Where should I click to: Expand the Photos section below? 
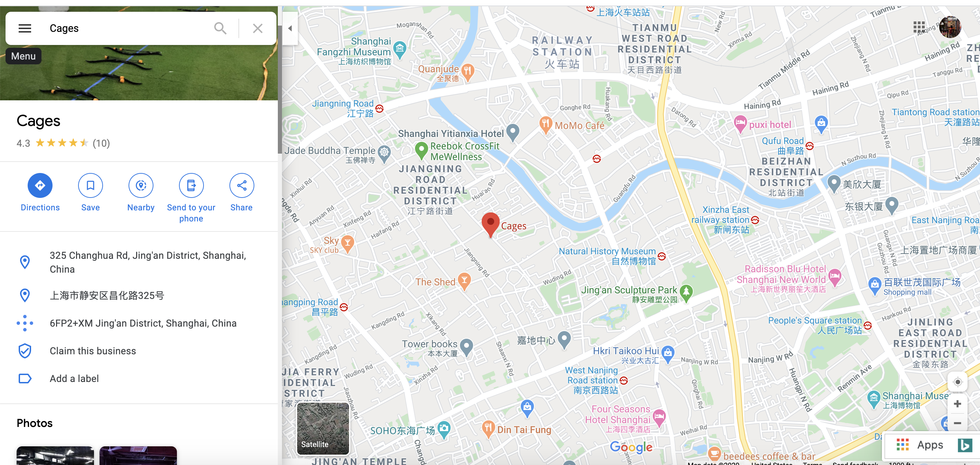35,423
